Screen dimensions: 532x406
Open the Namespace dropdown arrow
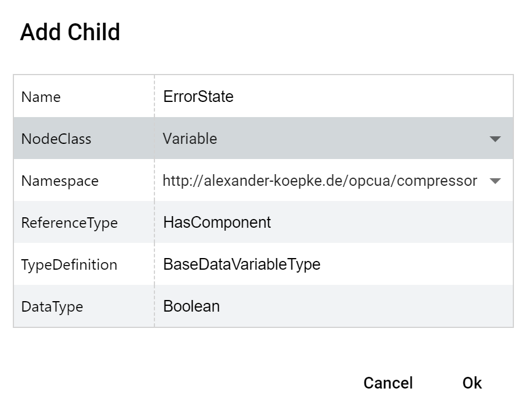pos(495,181)
